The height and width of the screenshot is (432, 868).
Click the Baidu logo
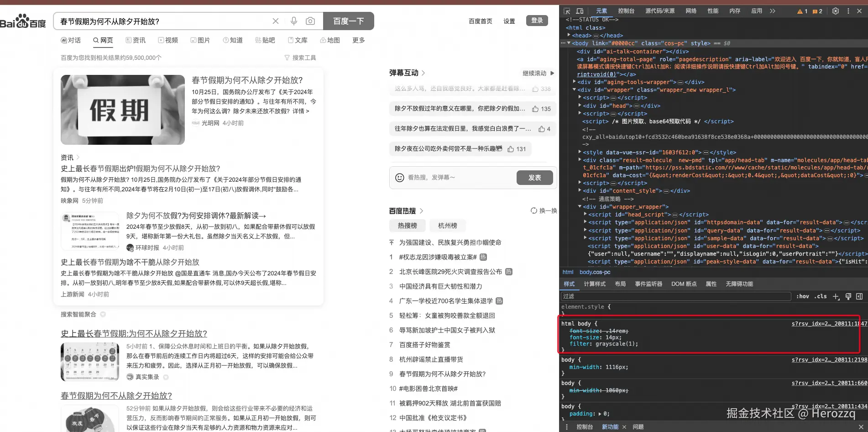click(x=23, y=21)
